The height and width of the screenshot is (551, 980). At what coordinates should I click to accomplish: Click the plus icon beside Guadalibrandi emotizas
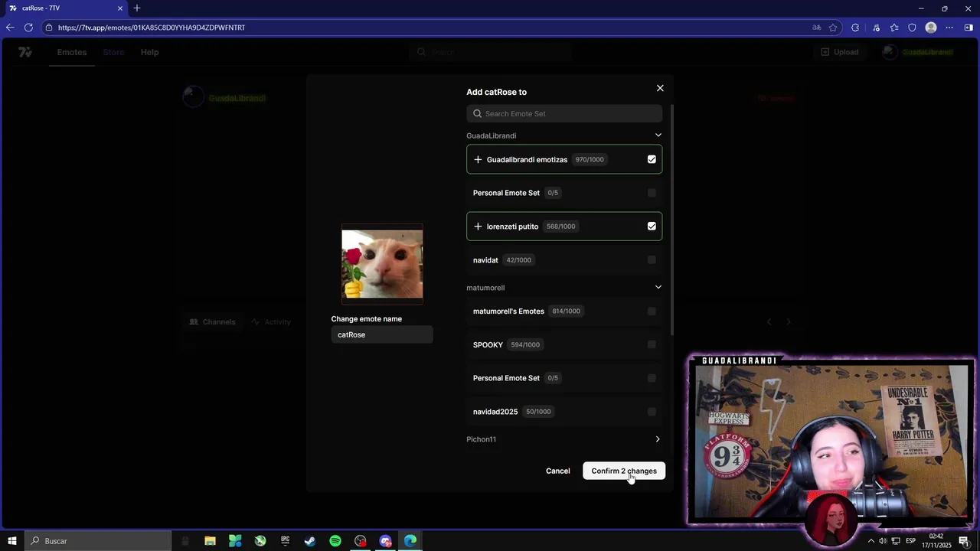[x=478, y=159]
